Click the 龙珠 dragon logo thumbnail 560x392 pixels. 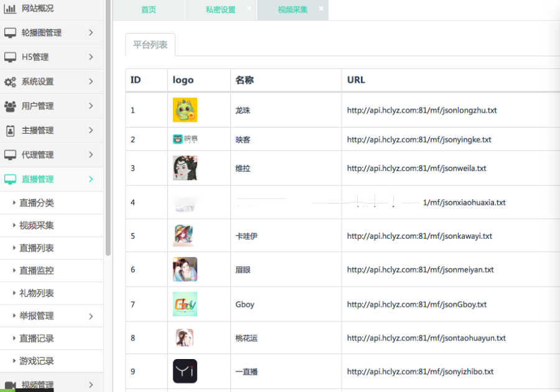tap(185, 110)
